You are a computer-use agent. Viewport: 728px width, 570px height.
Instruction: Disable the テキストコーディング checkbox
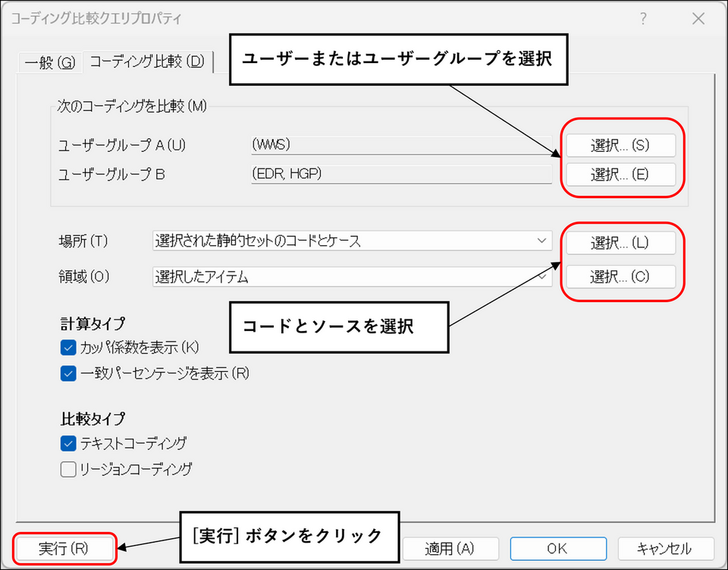tap(68, 444)
